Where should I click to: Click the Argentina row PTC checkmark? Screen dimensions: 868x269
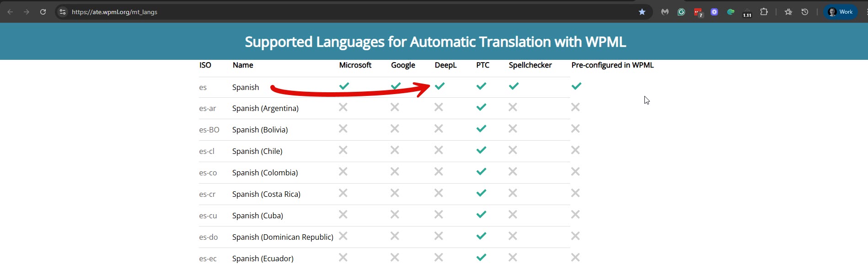[x=481, y=107]
